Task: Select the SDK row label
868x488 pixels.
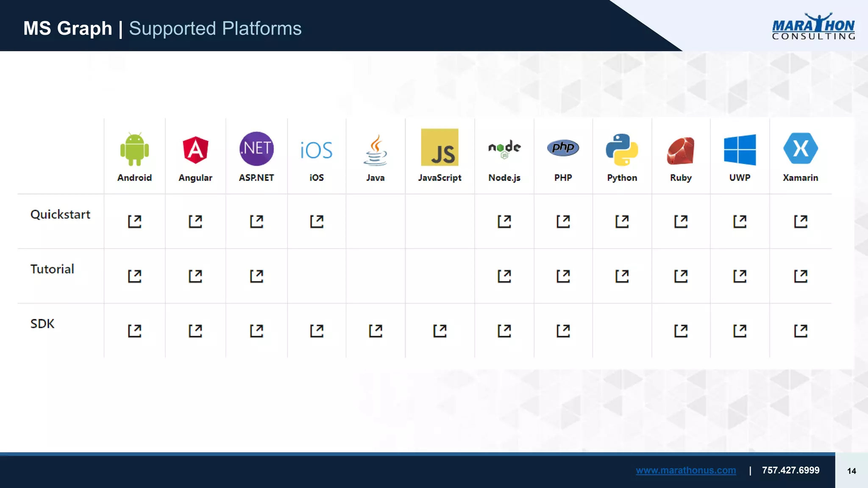Action: [x=42, y=324]
